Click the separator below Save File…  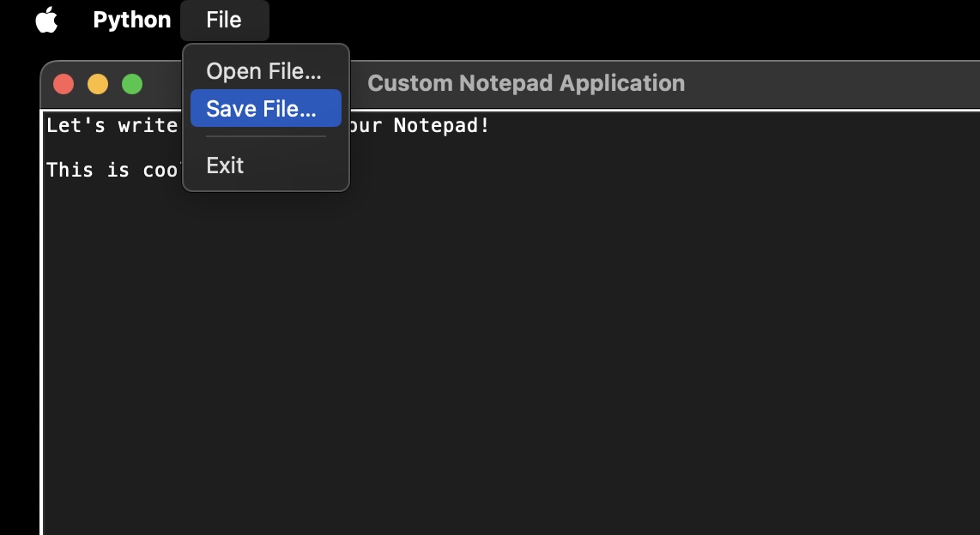coord(265,136)
